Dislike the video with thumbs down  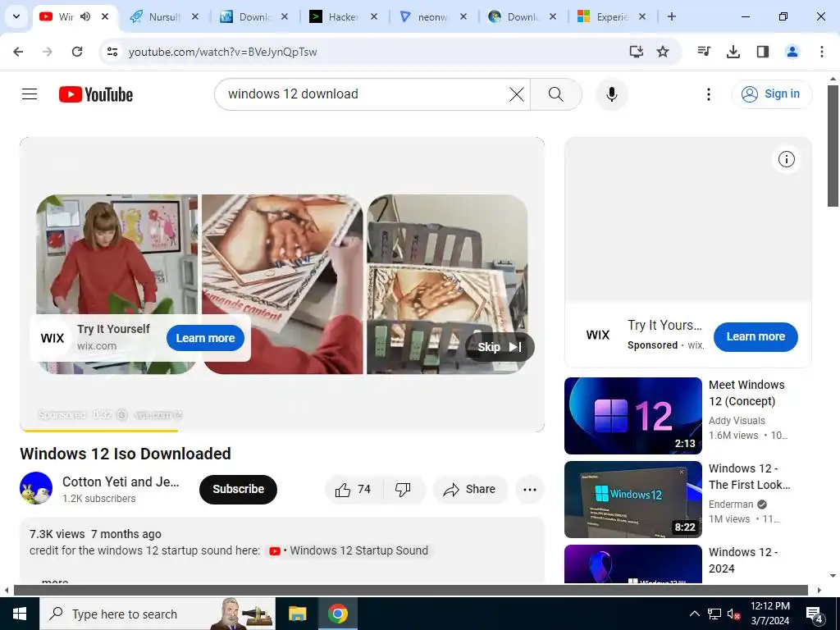pos(403,489)
